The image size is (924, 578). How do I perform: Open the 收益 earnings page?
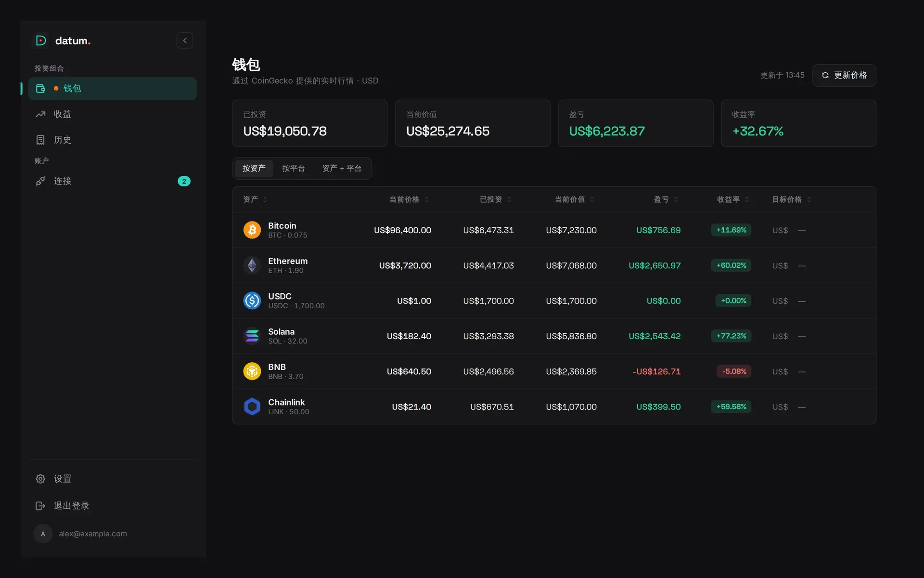click(x=113, y=114)
